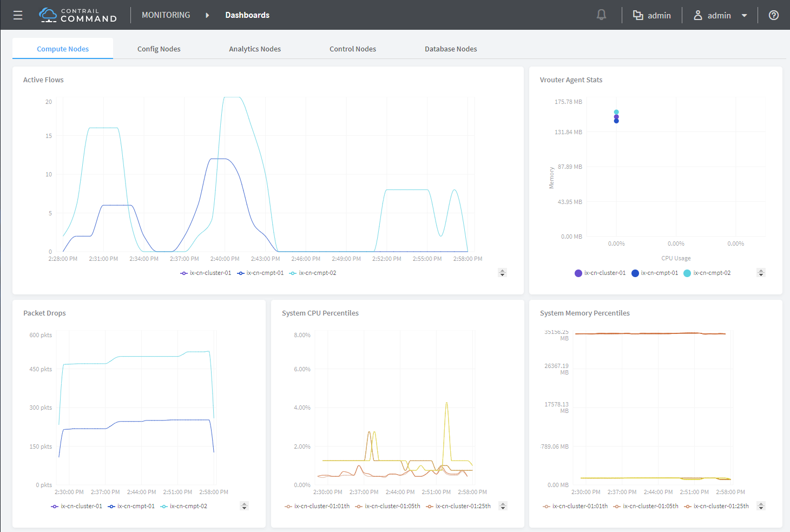Viewport: 790px width, 532px height.
Task: Click the admin project switcher icon
Action: [638, 15]
